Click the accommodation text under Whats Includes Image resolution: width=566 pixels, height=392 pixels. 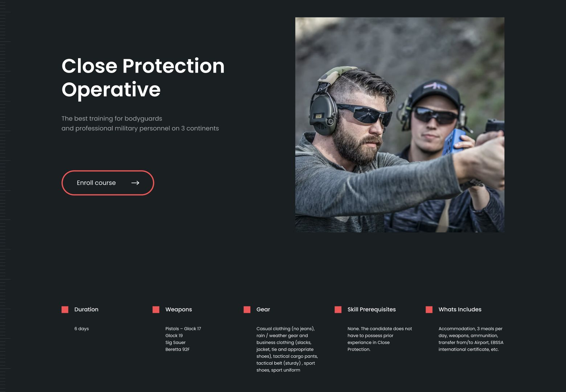click(x=471, y=339)
